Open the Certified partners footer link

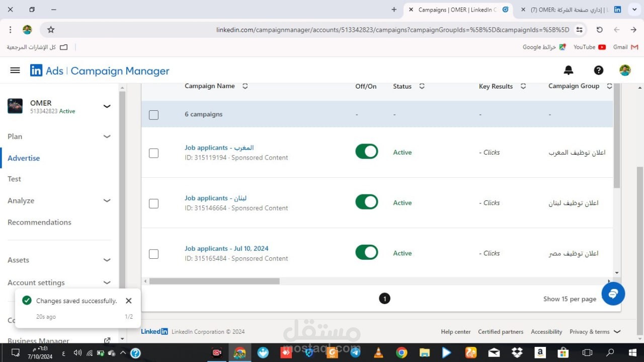coord(501,332)
